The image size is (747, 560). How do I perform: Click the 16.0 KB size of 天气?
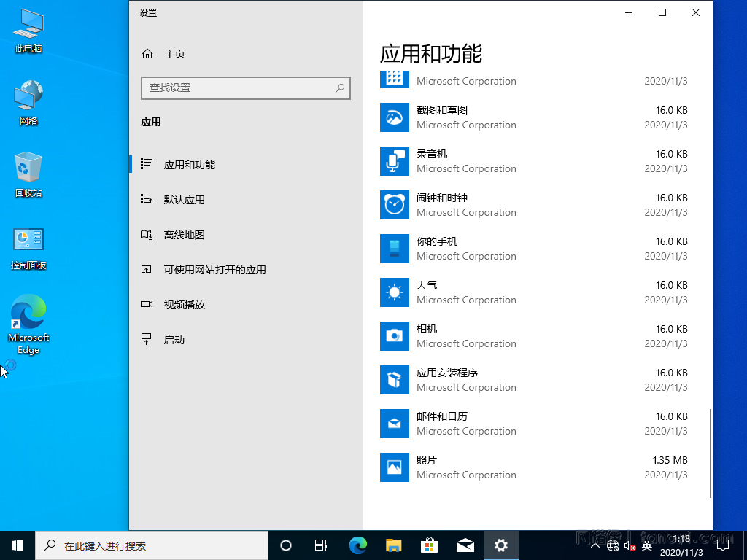tap(671, 285)
